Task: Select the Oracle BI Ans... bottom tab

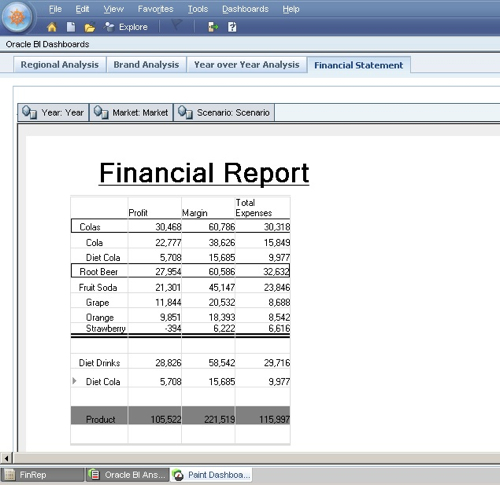Action: pos(128,475)
